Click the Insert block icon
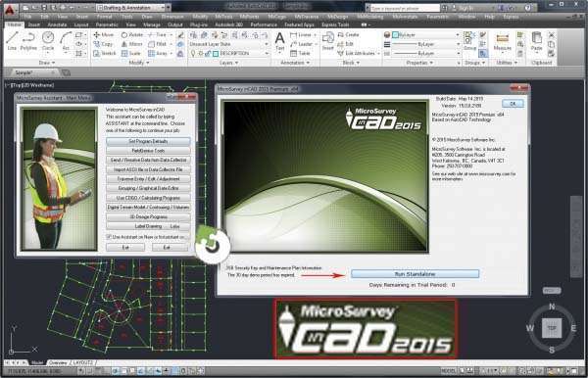This screenshot has height=378, width=588. pyautogui.click(x=328, y=41)
